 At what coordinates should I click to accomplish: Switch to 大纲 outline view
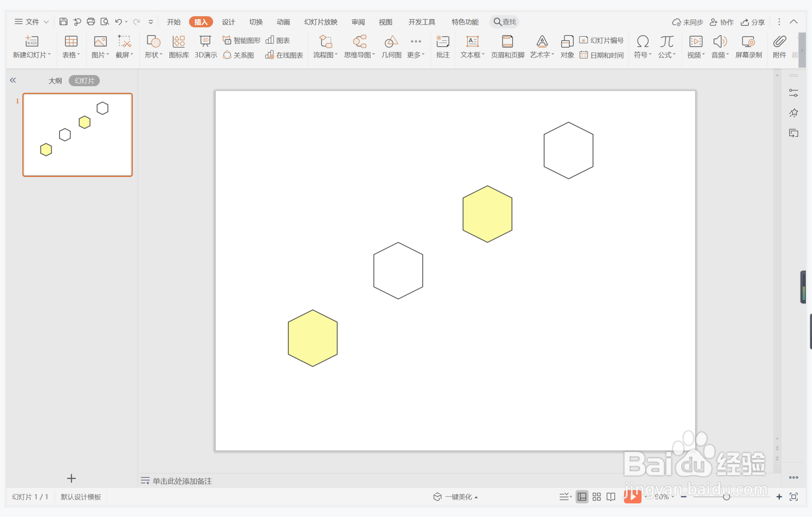point(55,81)
